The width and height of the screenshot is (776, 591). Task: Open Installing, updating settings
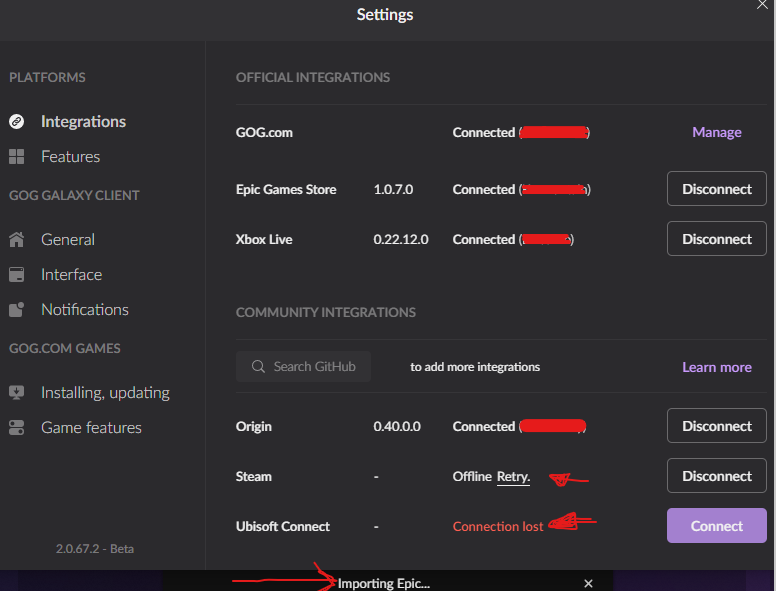click(x=105, y=393)
